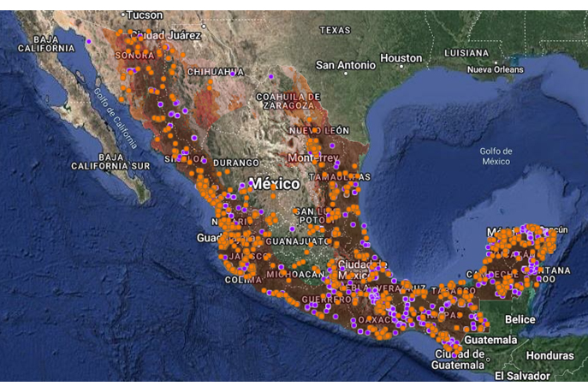Select the Honduras country label
Image resolution: width=588 pixels, height=392 pixels.
(549, 355)
